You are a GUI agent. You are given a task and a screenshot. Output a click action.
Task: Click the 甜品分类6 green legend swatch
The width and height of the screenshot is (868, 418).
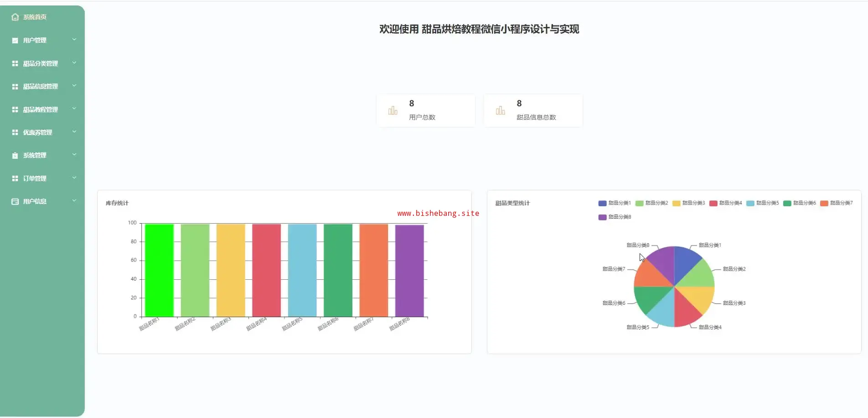(787, 203)
